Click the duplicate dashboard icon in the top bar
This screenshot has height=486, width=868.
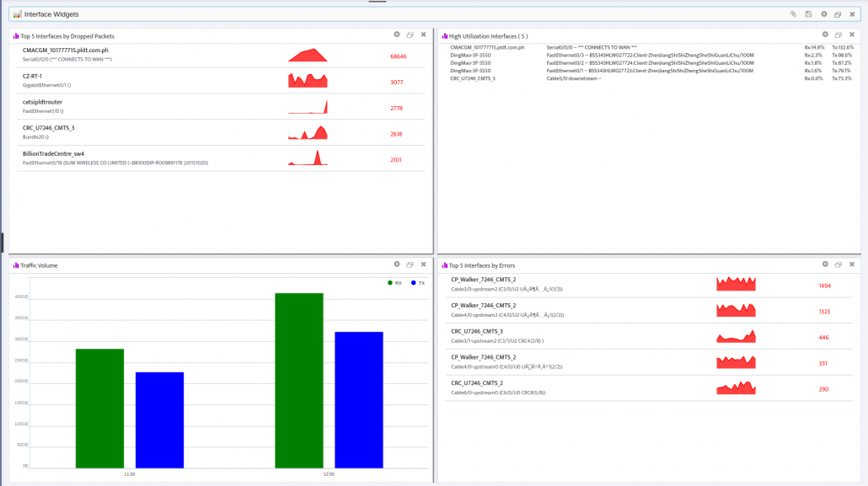point(838,14)
